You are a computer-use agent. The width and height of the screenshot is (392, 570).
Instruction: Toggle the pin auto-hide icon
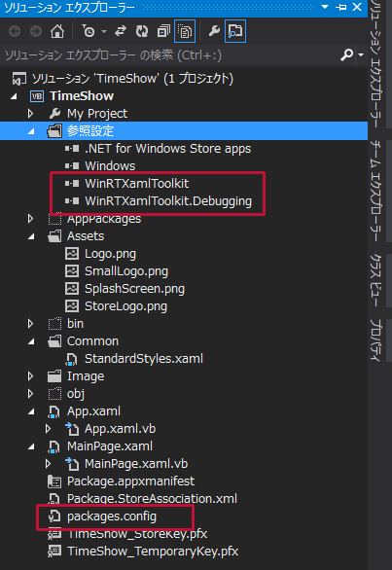(x=341, y=7)
